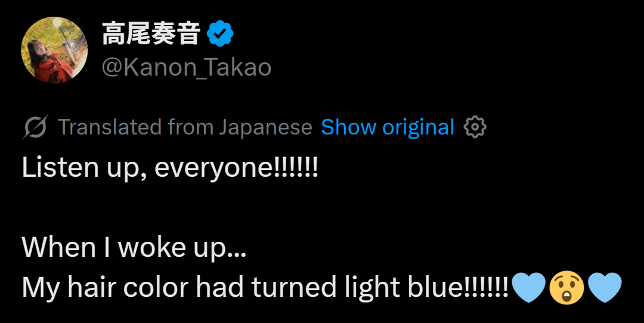
Task: Click the astonished face emoji
Action: click(566, 287)
